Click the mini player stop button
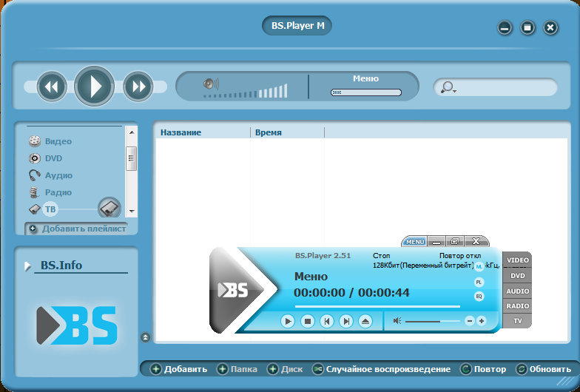The height and width of the screenshot is (392, 580). tap(308, 321)
